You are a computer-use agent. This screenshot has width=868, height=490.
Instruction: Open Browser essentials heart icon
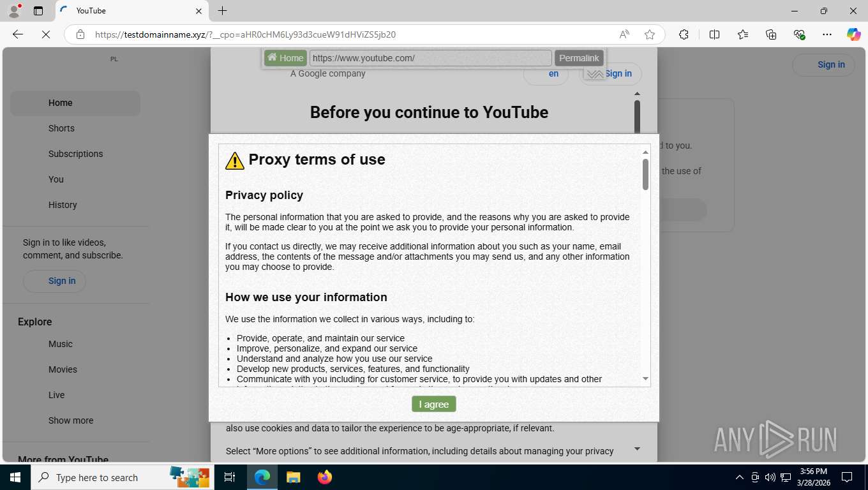(799, 34)
